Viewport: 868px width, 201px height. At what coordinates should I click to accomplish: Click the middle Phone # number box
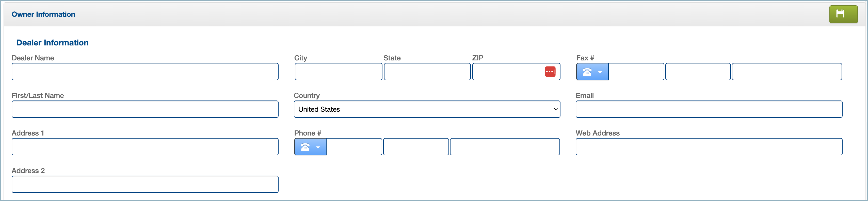pyautogui.click(x=416, y=147)
